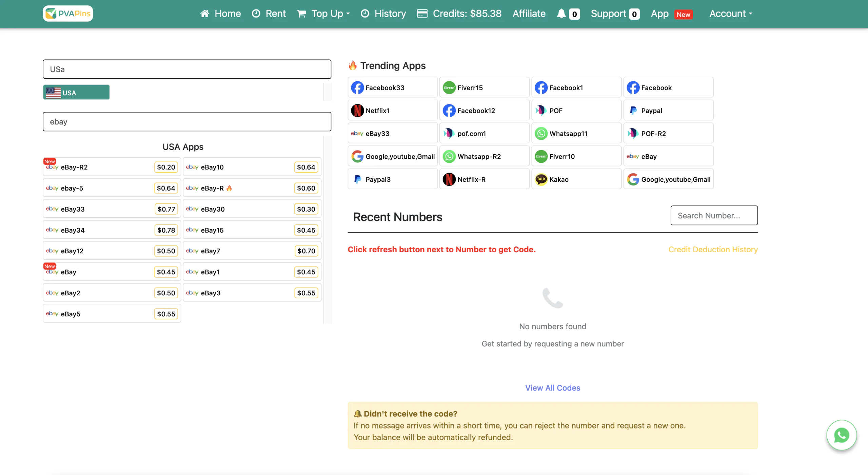Open the History page
The width and height of the screenshot is (868, 475).
(383, 14)
